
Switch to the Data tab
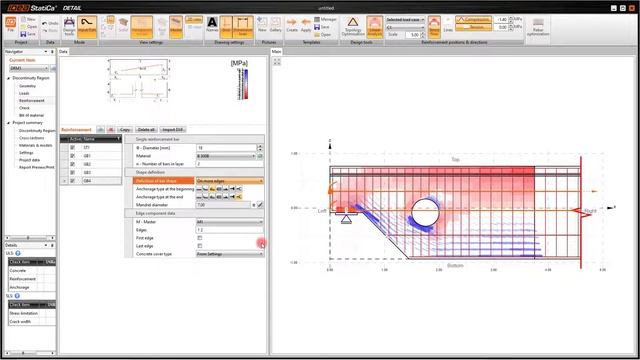tap(63, 51)
